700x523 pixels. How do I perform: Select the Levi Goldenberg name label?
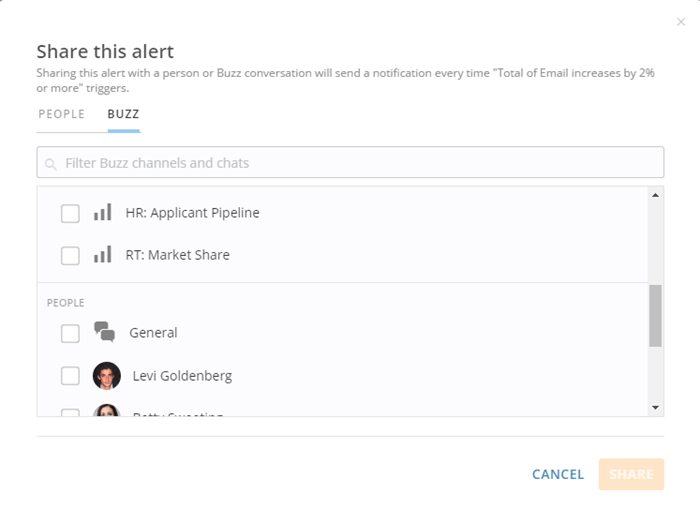point(182,376)
